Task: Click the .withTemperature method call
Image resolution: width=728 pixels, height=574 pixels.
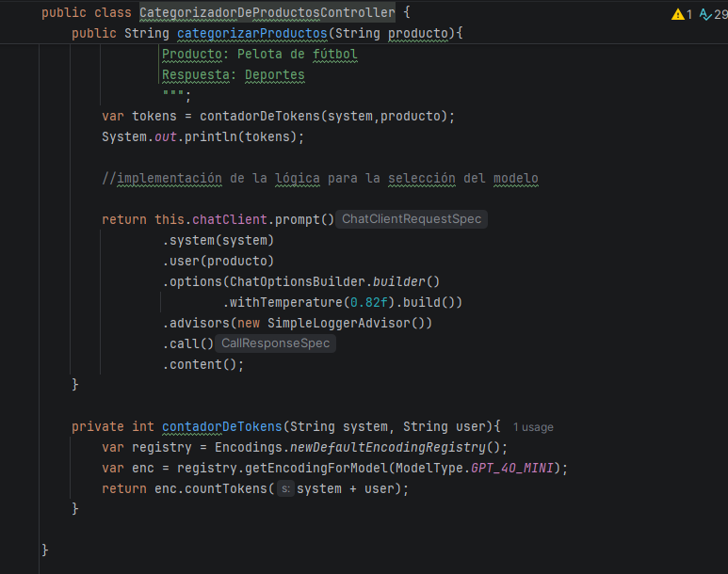Action: pos(285,303)
